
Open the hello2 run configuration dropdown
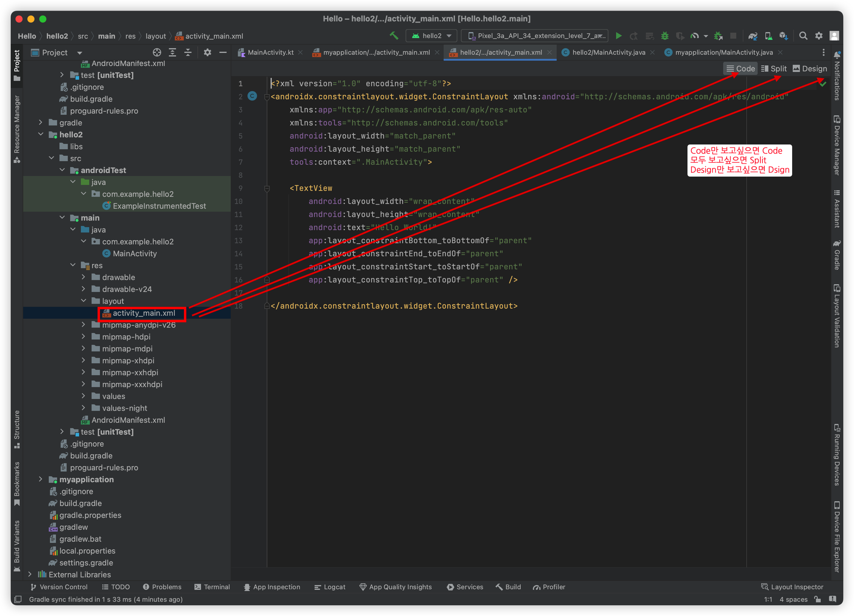pyautogui.click(x=431, y=36)
